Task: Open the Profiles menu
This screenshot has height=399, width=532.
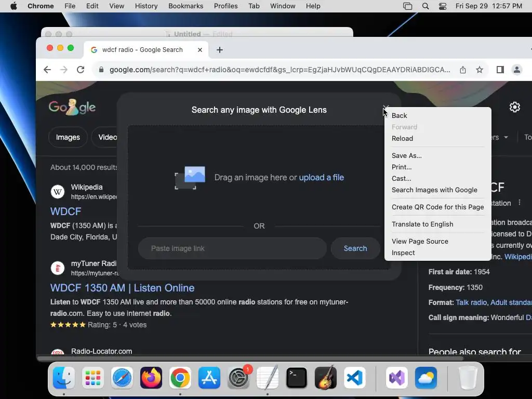Action: click(x=225, y=6)
